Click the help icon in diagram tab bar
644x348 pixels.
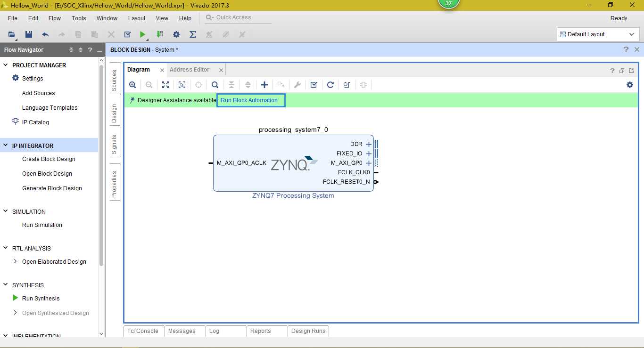coord(612,71)
